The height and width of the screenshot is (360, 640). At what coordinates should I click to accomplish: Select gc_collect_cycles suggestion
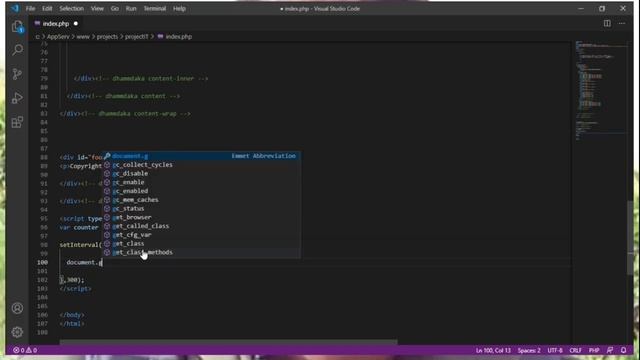pos(201,165)
